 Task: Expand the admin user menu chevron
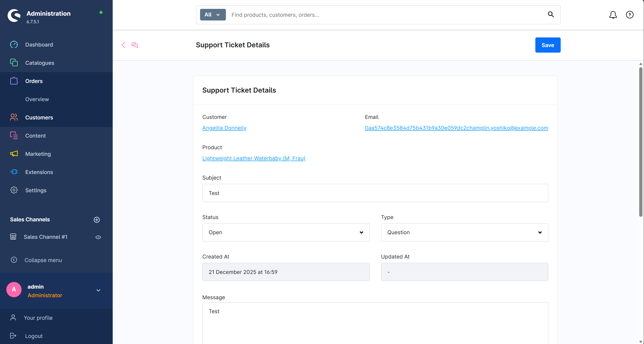tap(99, 290)
